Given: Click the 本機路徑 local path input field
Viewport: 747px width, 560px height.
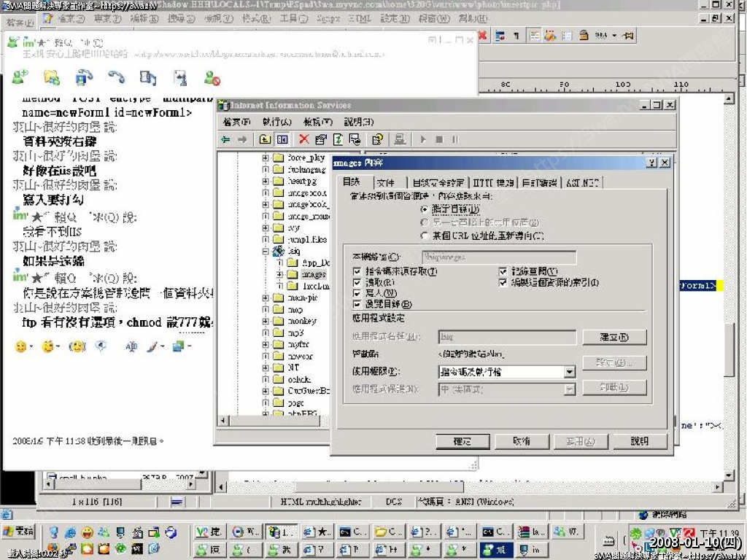Looking at the screenshot, I should pyautogui.click(x=499, y=257).
